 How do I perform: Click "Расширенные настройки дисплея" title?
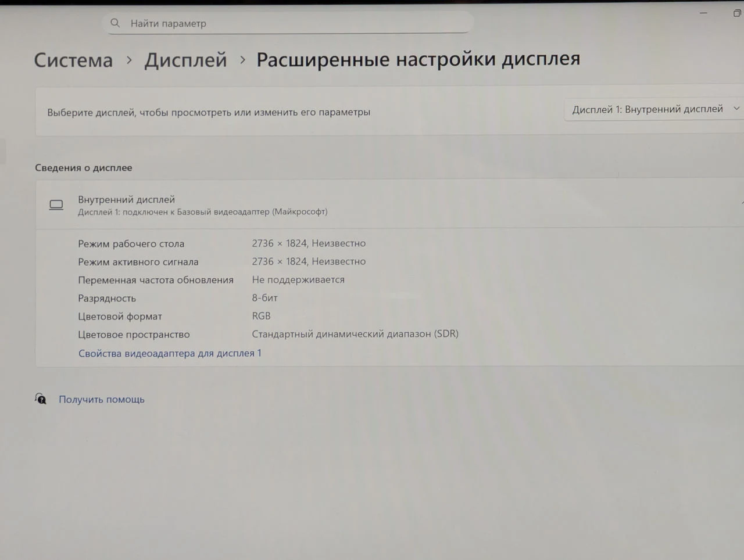click(x=419, y=59)
